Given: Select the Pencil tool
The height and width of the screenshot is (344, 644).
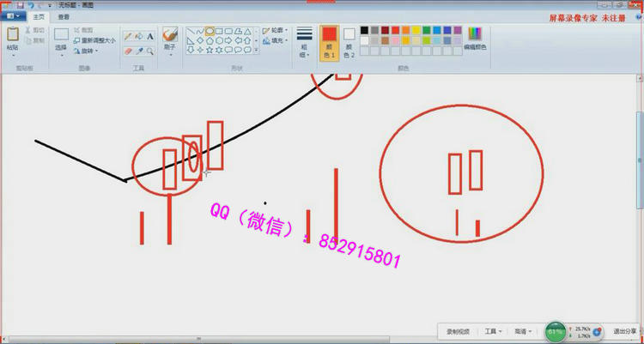Looking at the screenshot, I should [128, 37].
